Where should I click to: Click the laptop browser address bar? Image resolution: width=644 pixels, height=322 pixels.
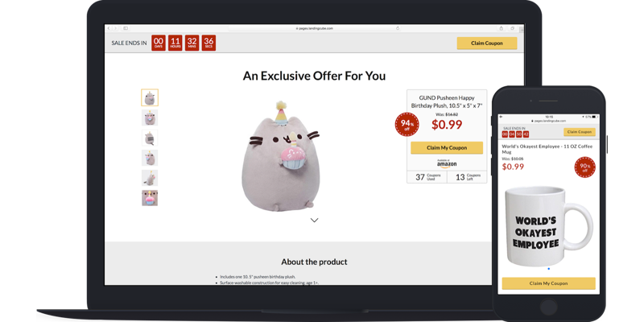[314, 28]
